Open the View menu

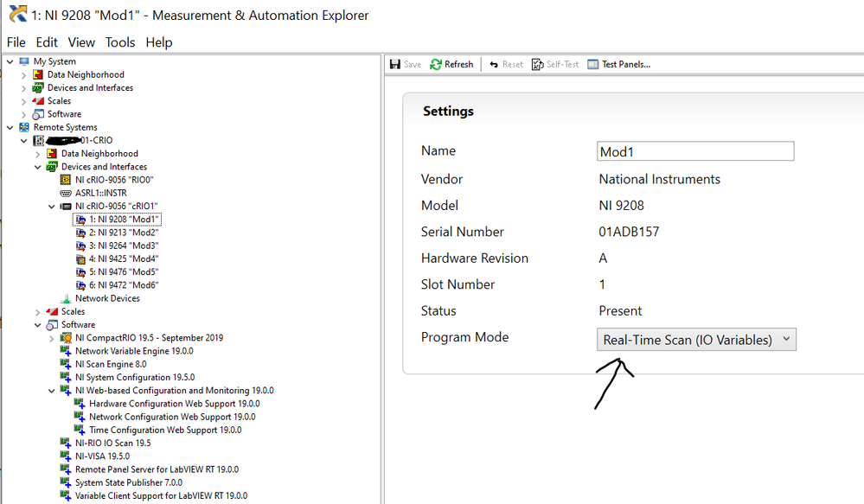81,42
